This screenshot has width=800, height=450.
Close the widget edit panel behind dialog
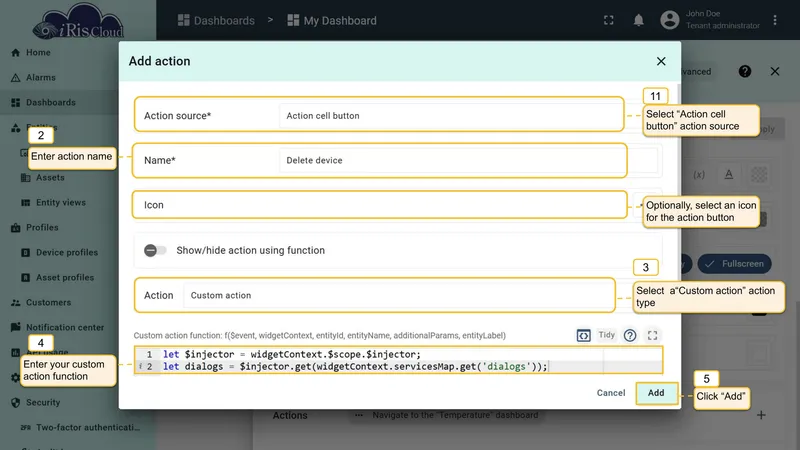[x=775, y=71]
